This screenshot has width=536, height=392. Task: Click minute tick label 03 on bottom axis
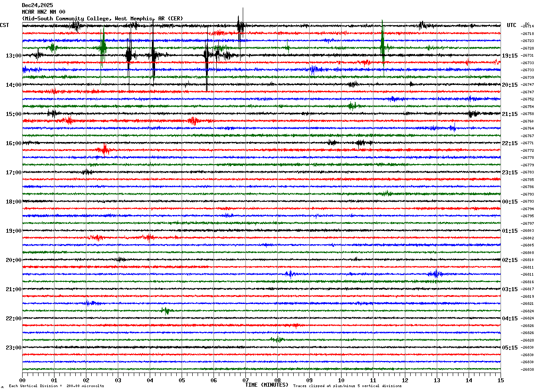pyautogui.click(x=118, y=380)
